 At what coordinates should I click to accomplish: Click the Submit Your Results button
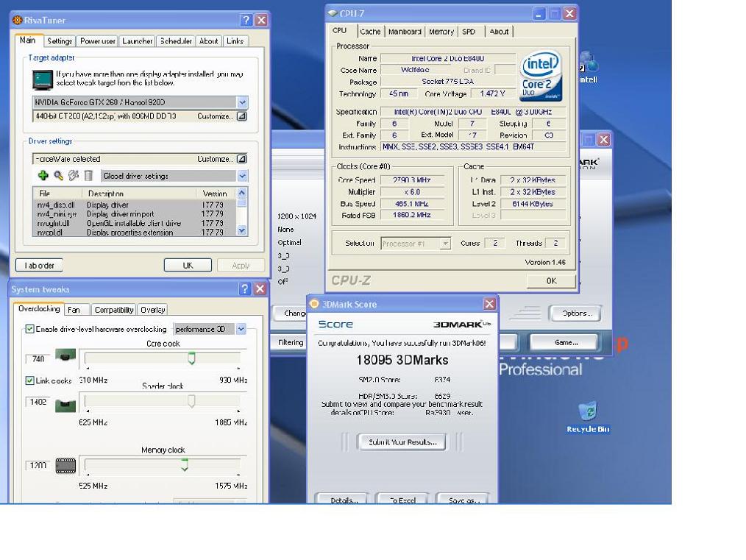[402, 442]
